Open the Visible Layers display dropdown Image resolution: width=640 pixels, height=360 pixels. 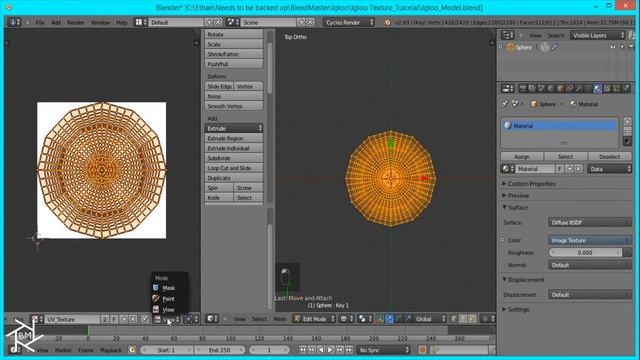click(x=598, y=36)
